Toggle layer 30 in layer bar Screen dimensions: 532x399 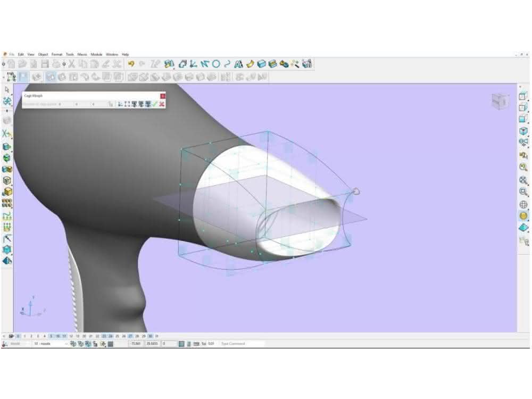151,336
